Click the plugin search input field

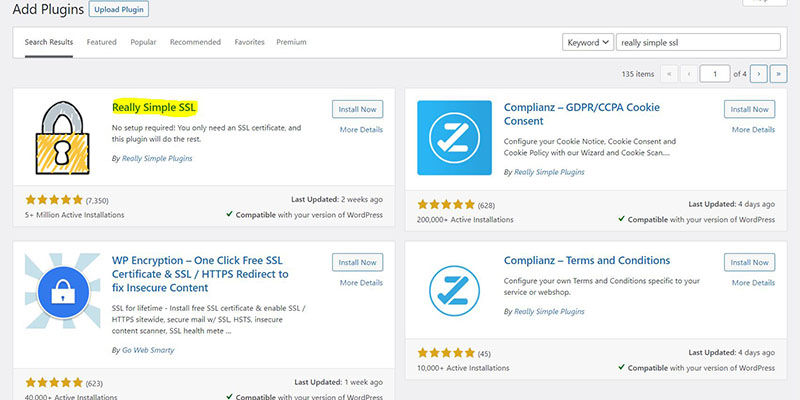click(698, 42)
